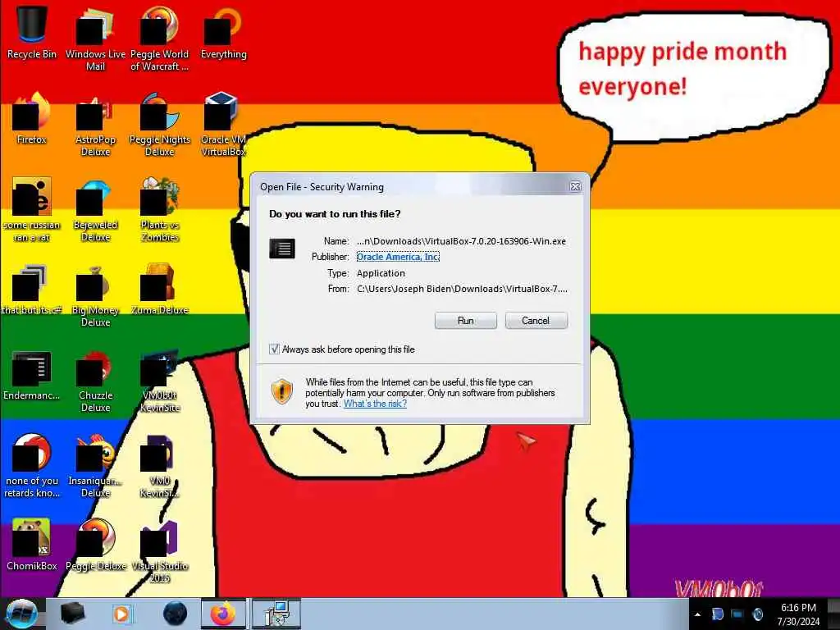
Task: Select the Peggle Nights Deluxe icon
Action: pos(160,125)
